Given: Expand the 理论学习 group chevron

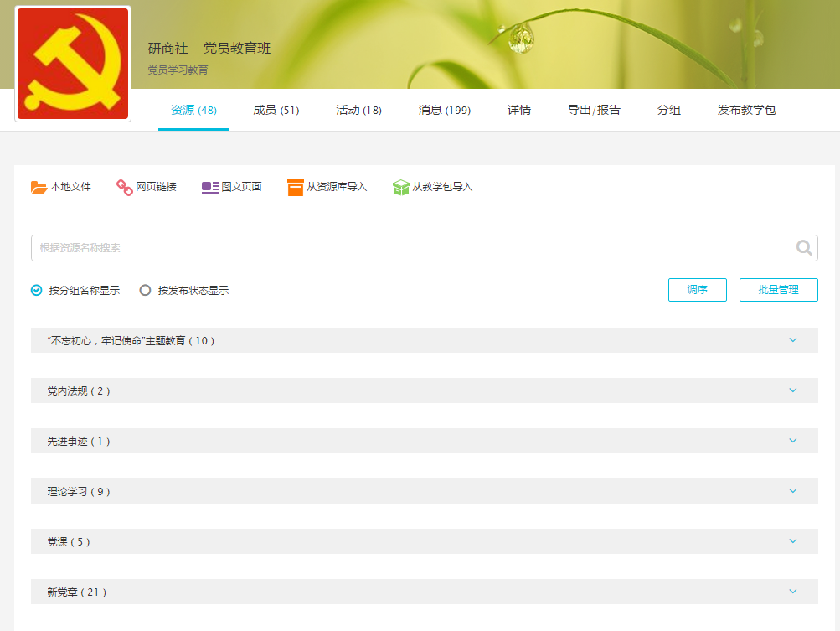Looking at the screenshot, I should pos(792,491).
